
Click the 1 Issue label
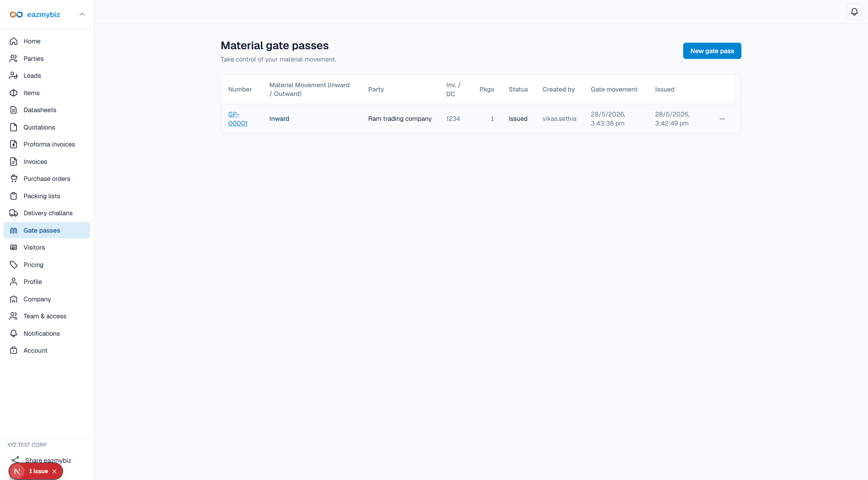point(38,471)
